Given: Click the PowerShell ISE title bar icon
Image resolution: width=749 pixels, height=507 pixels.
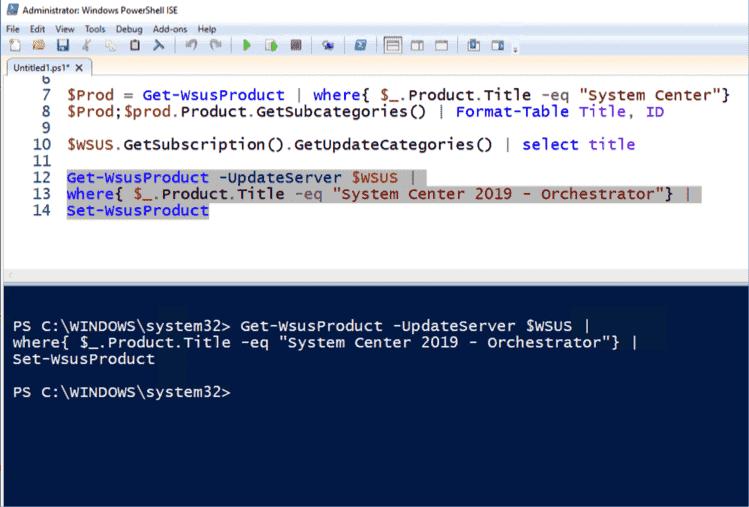Looking at the screenshot, I should click(x=12, y=10).
